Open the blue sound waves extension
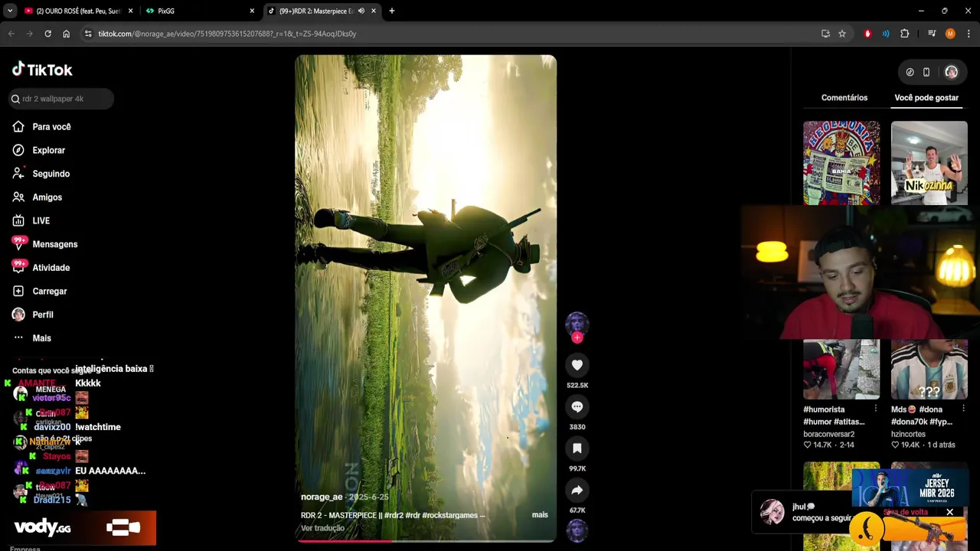980x551 pixels. [x=886, y=34]
